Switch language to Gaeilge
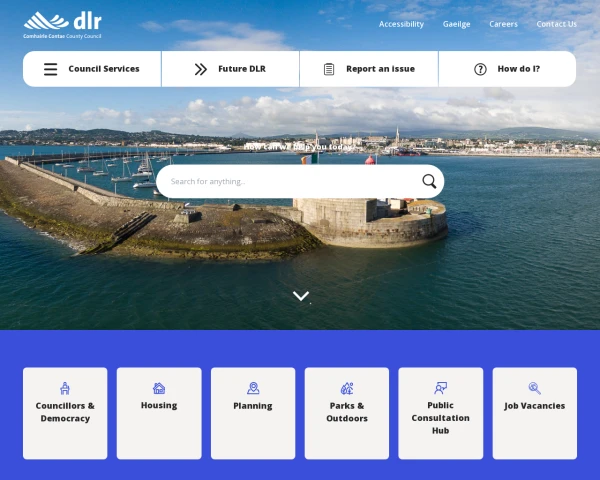The height and width of the screenshot is (480, 600). click(x=456, y=24)
